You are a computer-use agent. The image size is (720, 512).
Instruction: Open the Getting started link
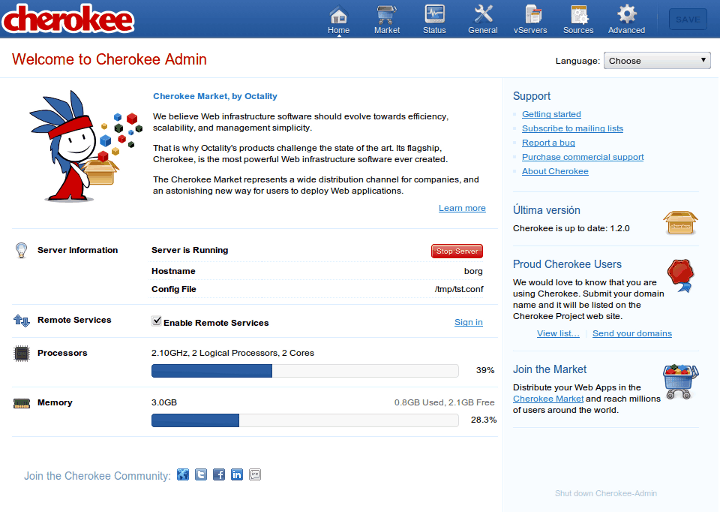[x=551, y=115]
